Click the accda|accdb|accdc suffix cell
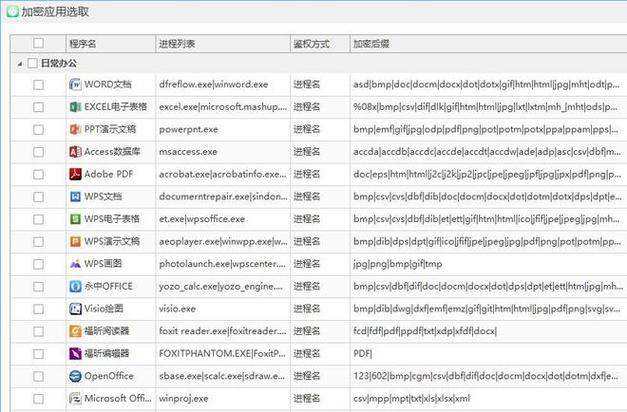This screenshot has width=627, height=412. (x=487, y=152)
